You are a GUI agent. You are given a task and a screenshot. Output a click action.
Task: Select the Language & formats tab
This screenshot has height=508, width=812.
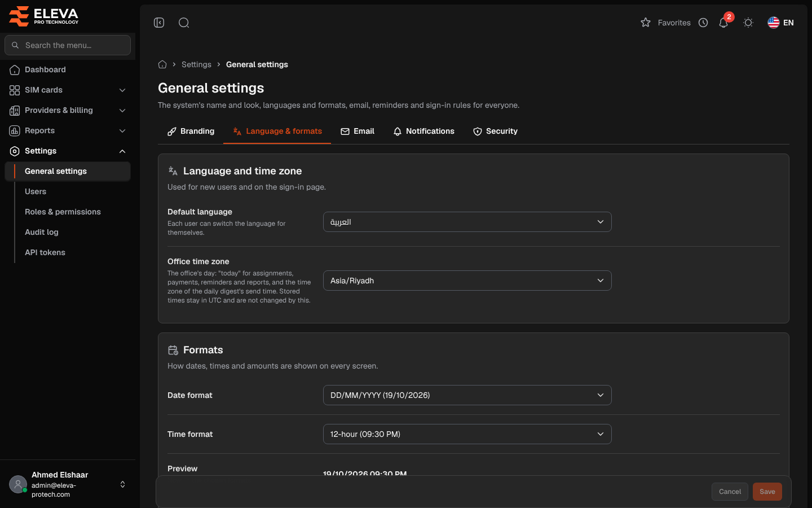pos(277,131)
